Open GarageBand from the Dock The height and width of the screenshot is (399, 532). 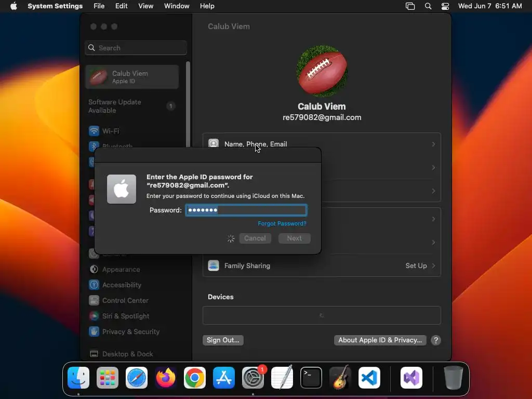click(x=340, y=378)
